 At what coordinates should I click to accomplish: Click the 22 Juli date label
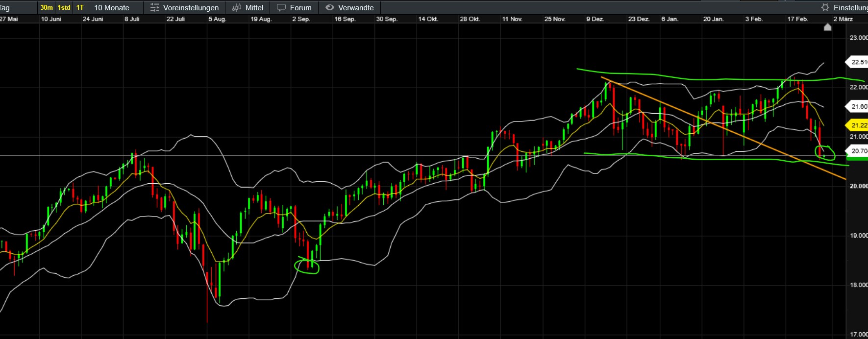pos(175,19)
